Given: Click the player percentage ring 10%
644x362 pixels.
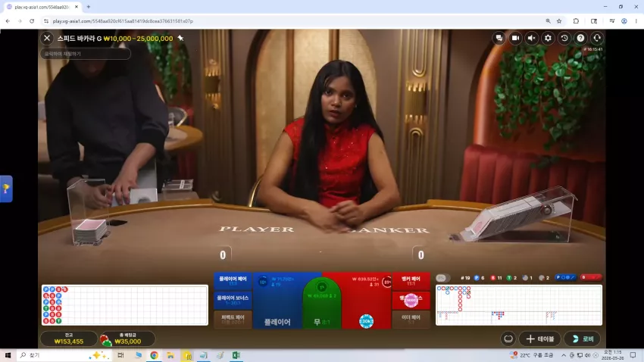Looking at the screenshot, I should (263, 282).
